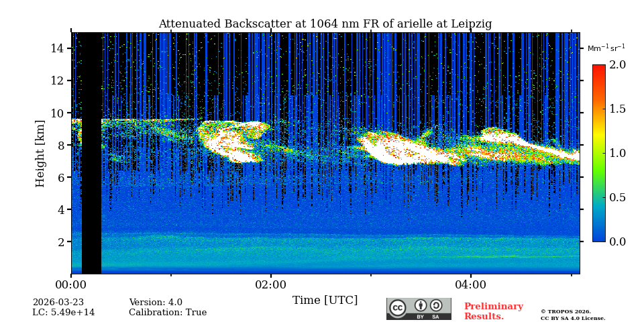
Task: Click the BY attribution person icon
Action: [421, 306]
